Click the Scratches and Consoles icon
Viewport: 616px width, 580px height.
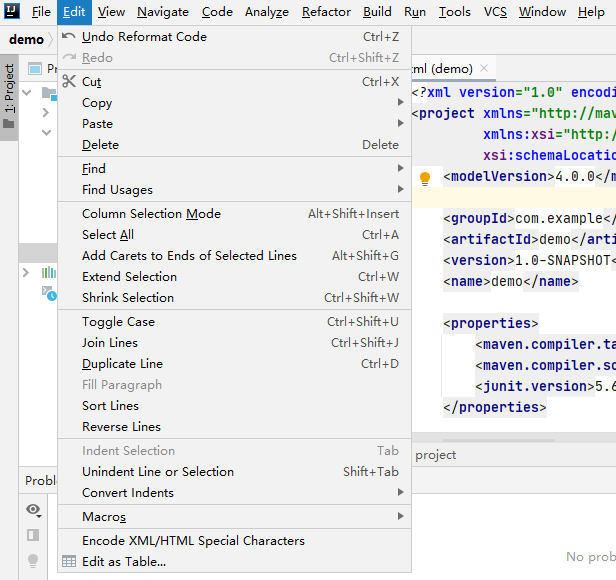point(50,294)
